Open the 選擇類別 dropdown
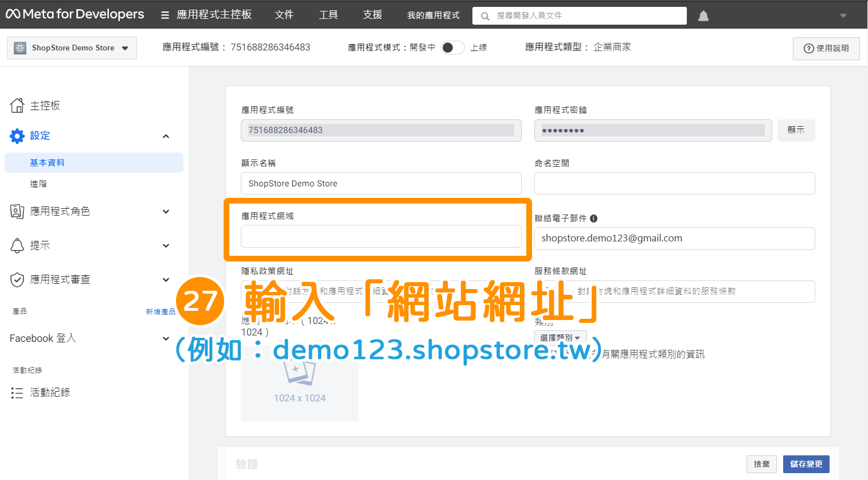868x480 pixels. (x=561, y=338)
